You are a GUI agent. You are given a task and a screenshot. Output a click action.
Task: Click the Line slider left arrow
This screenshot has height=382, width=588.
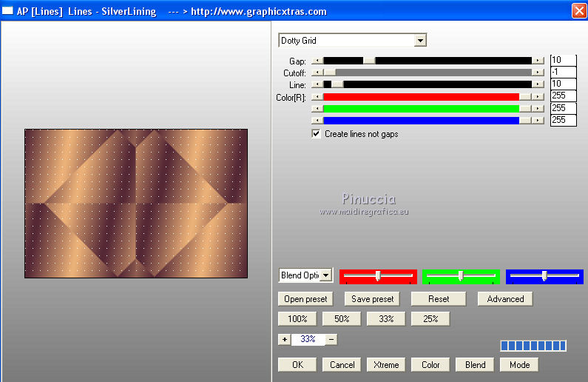(x=317, y=84)
